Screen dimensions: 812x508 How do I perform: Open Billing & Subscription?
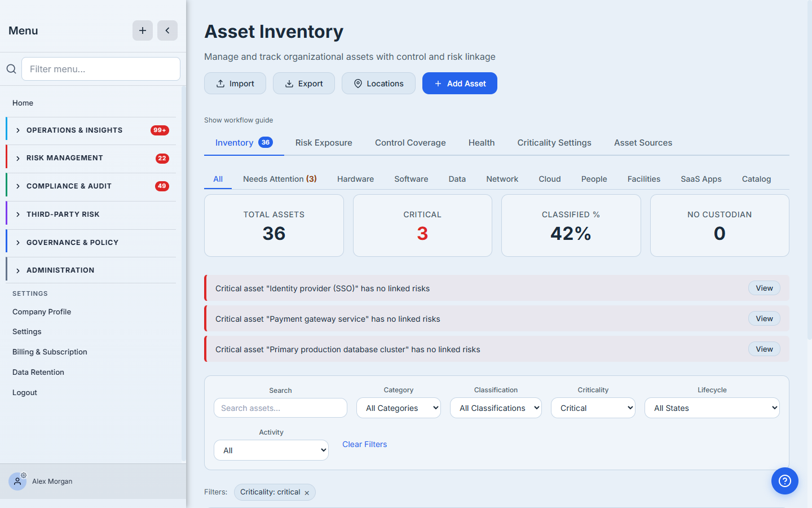click(x=50, y=352)
